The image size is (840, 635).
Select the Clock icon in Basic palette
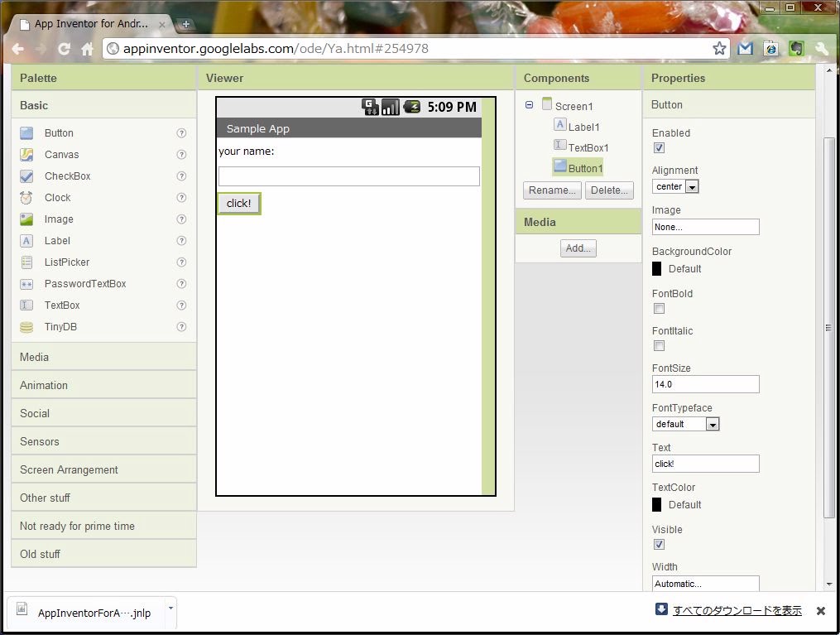[x=26, y=198]
